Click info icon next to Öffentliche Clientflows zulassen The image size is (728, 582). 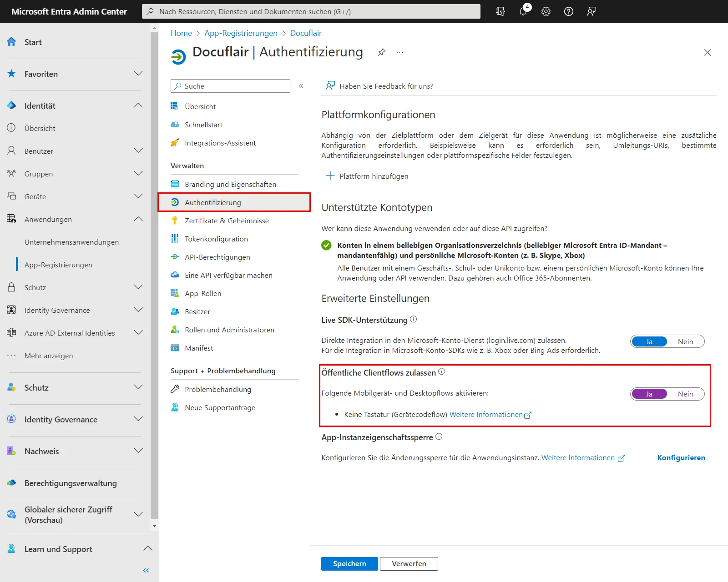441,372
